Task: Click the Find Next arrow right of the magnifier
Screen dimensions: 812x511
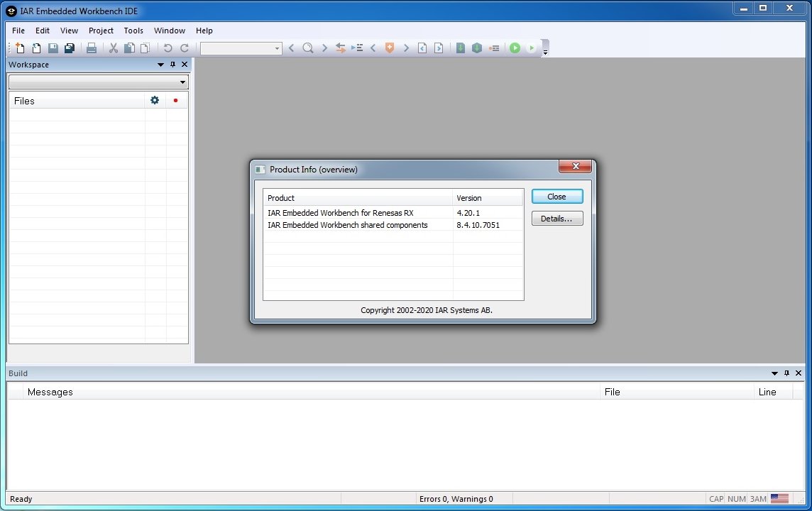Action: click(324, 48)
